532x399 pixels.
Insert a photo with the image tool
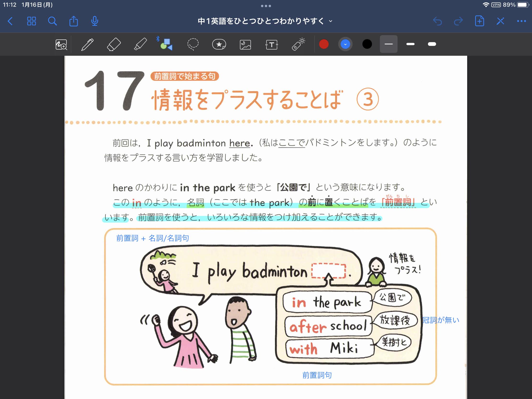pos(245,44)
